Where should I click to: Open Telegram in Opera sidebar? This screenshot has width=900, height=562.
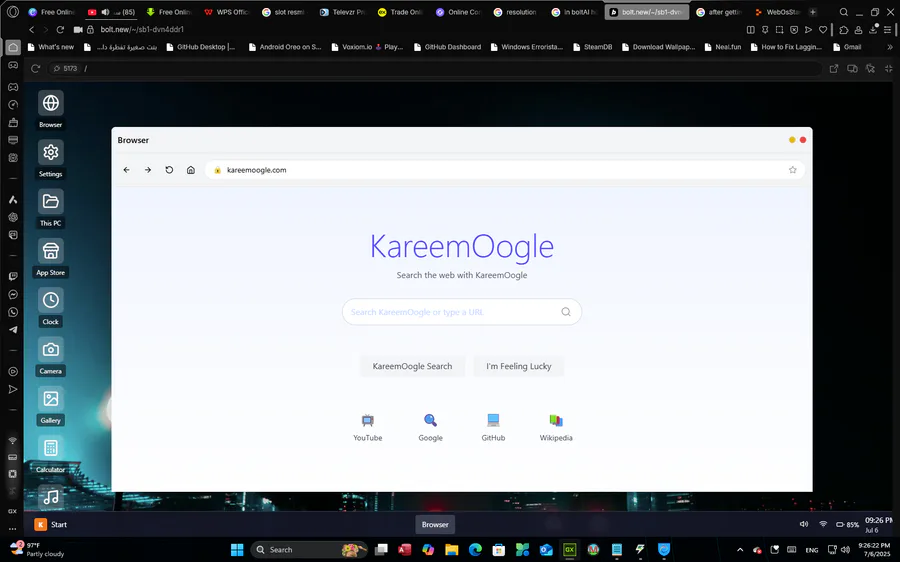[x=13, y=330]
